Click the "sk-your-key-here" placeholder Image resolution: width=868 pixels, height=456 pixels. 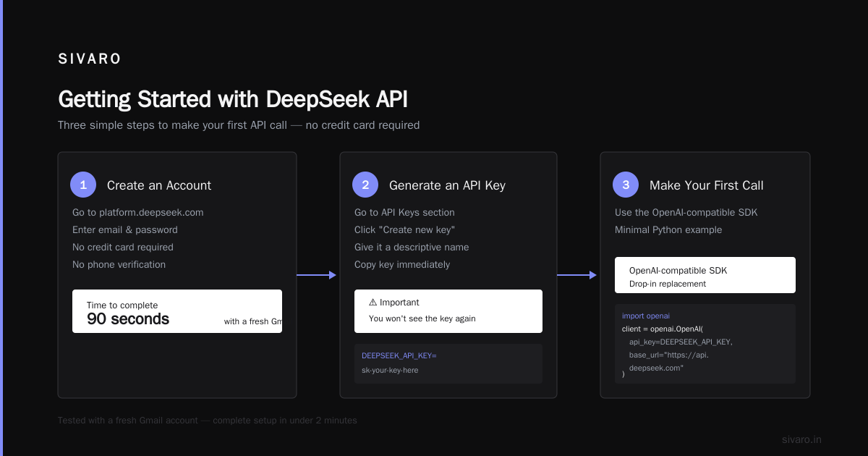point(390,370)
